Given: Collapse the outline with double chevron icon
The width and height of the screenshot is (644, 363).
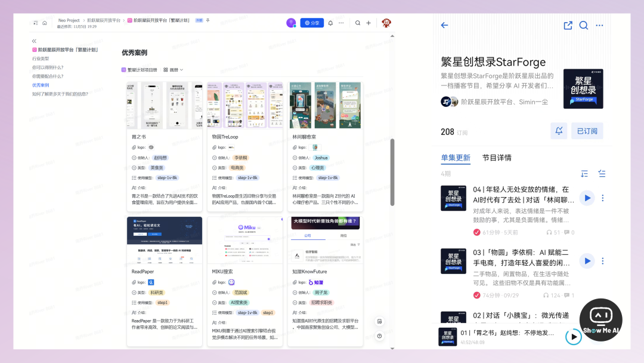Looking at the screenshot, I should click(x=34, y=41).
